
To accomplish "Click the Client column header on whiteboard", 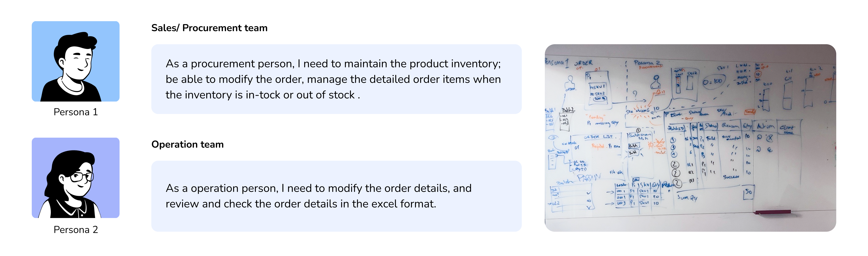I will [x=787, y=127].
